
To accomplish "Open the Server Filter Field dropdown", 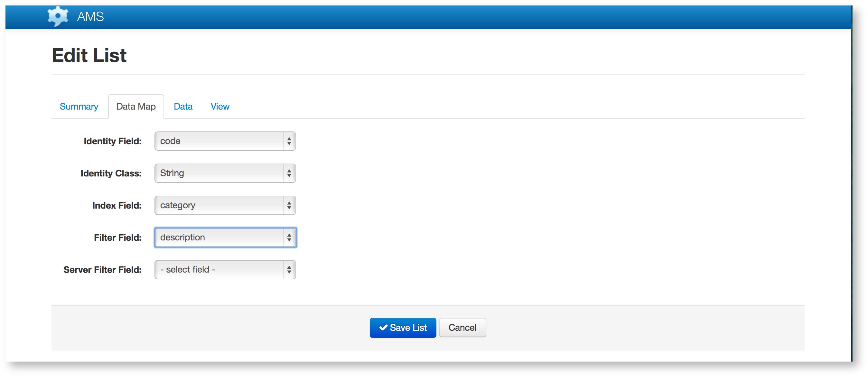I will (219, 270).
